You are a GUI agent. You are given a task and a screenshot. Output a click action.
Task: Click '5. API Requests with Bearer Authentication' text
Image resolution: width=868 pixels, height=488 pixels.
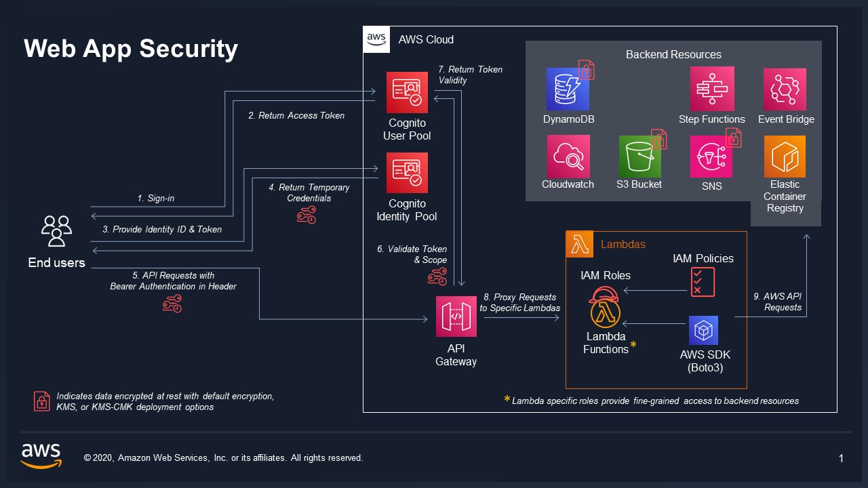[x=174, y=281]
